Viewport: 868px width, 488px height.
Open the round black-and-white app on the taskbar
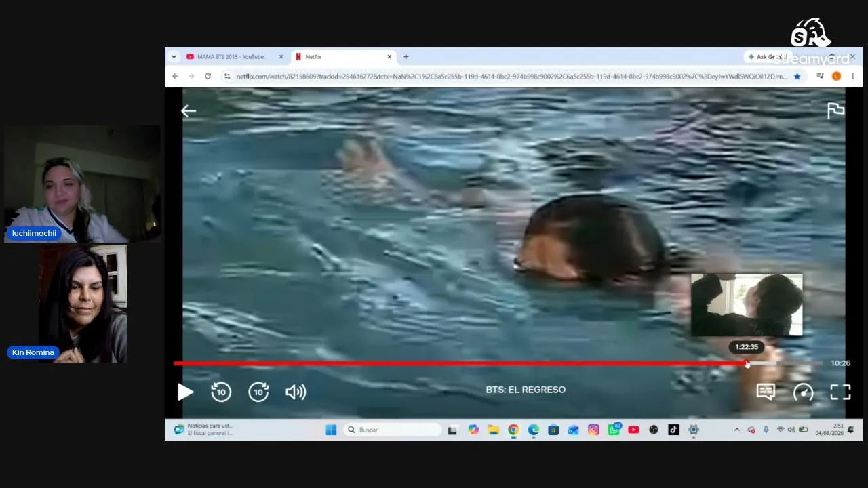point(654,430)
